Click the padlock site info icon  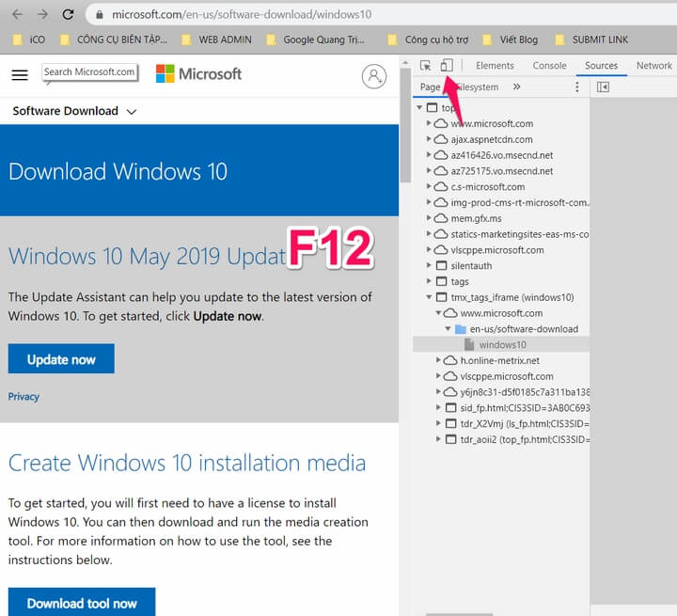click(100, 15)
